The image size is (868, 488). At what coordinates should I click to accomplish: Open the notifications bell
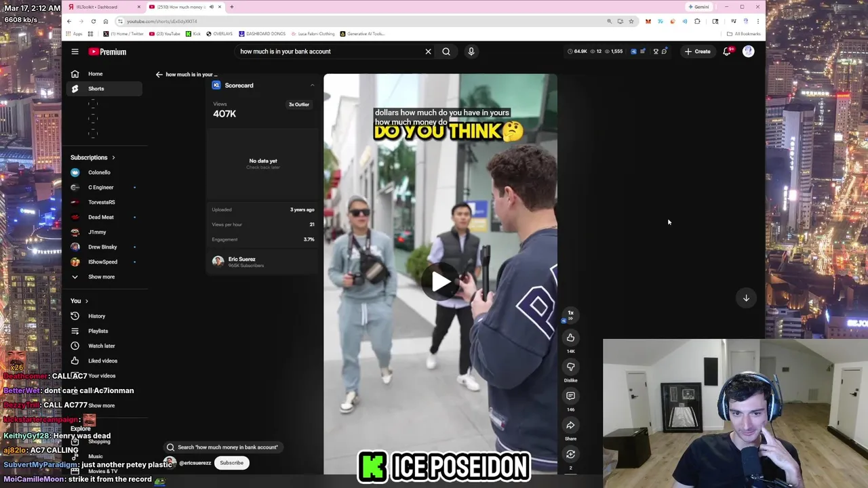[727, 52]
